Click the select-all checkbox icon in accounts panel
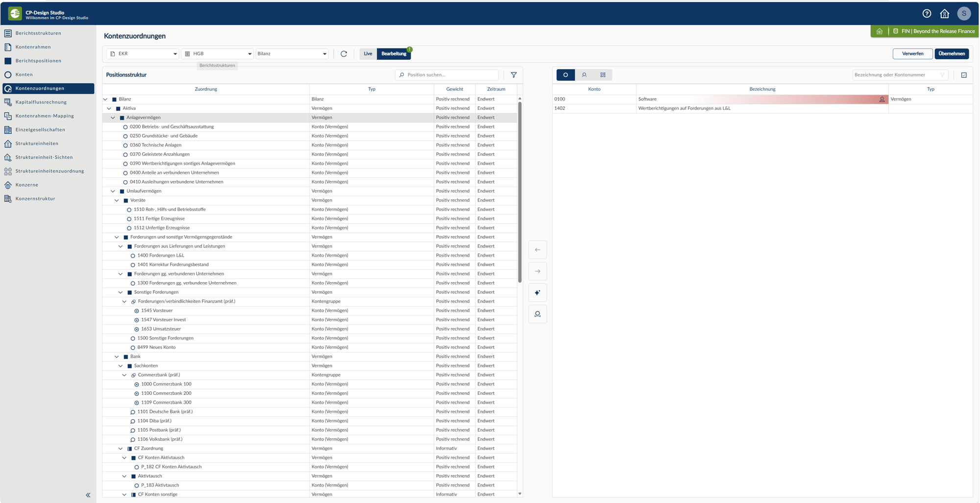Image resolution: width=980 pixels, height=503 pixels. pyautogui.click(x=964, y=75)
